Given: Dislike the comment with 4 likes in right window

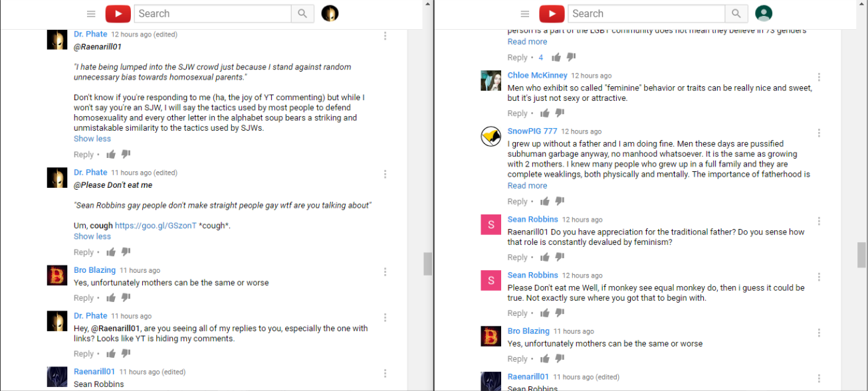Looking at the screenshot, I should (x=571, y=58).
